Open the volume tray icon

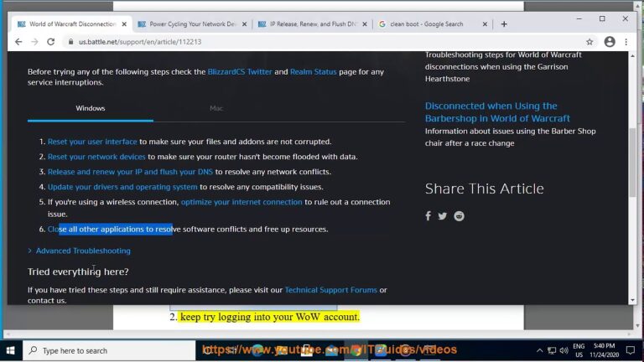click(x=563, y=350)
